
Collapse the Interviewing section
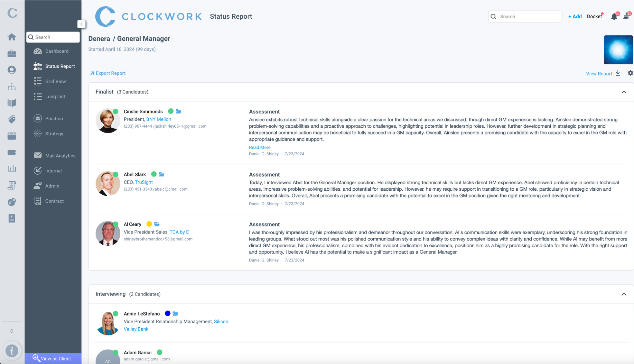click(x=624, y=294)
